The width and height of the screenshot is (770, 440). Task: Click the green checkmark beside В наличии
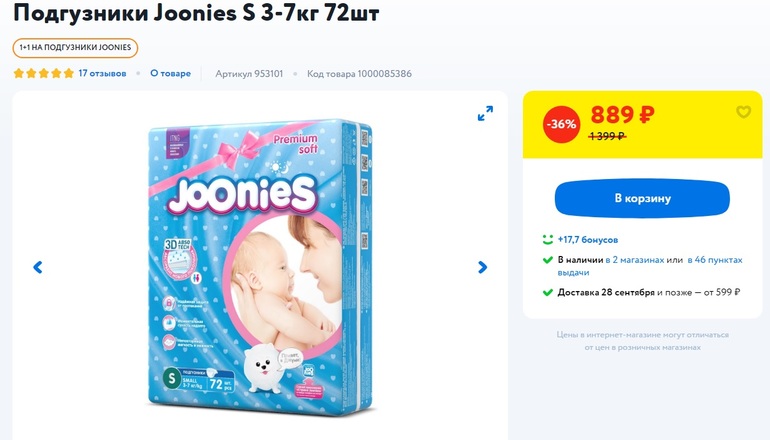coord(548,260)
